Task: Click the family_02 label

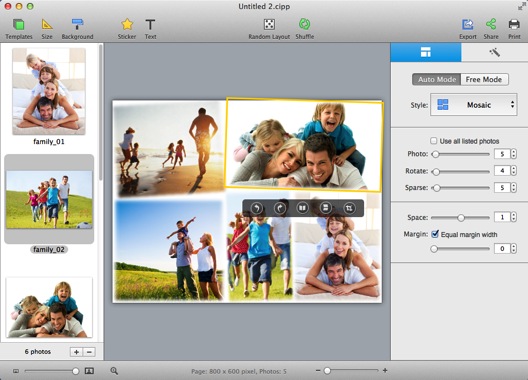Action: tap(49, 250)
